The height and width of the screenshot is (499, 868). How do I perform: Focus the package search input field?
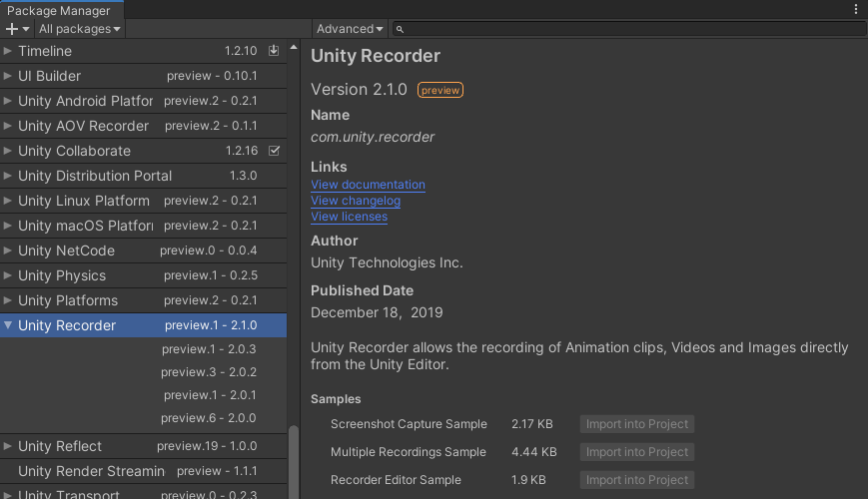tap(629, 29)
